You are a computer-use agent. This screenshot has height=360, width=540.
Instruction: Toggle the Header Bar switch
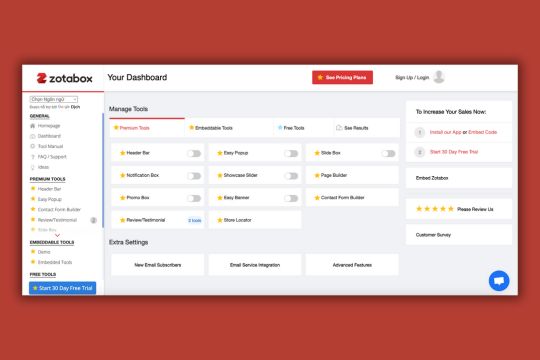click(194, 153)
